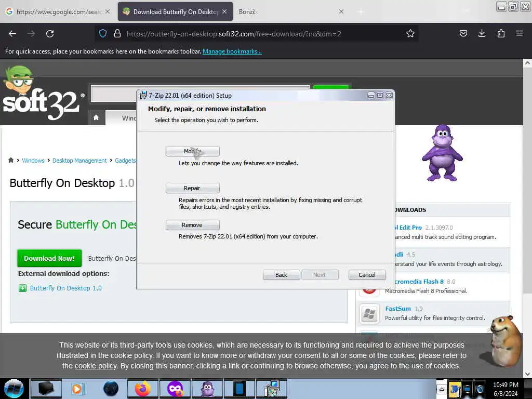Show site security padlock information
Image resolution: width=532 pixels, height=399 pixels.
pos(117,34)
